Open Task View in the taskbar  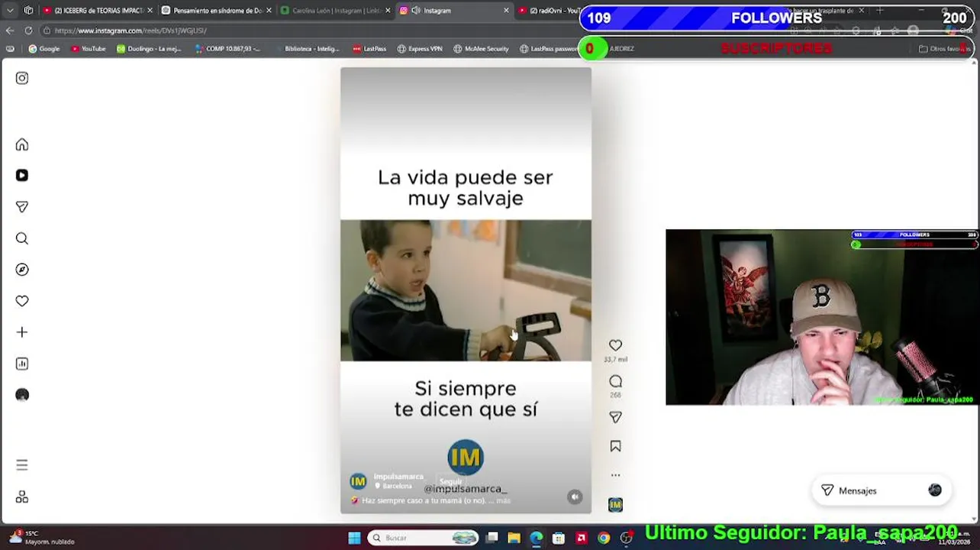(x=492, y=538)
